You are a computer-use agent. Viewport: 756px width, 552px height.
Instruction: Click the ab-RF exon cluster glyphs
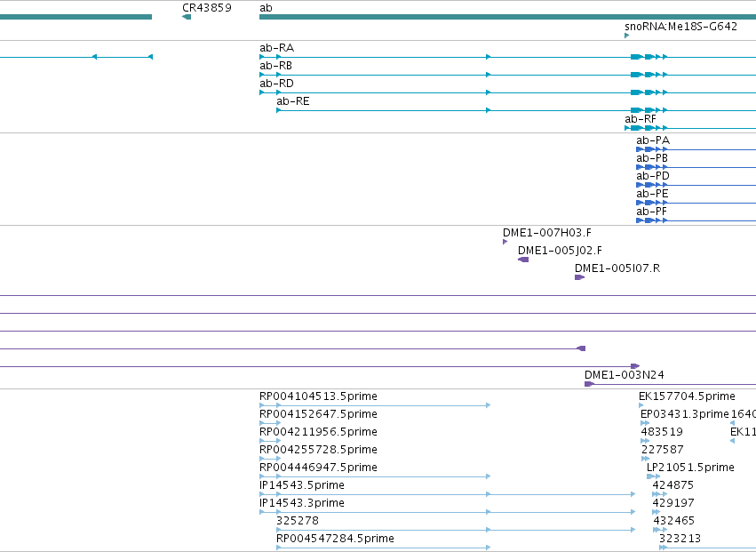coord(647,128)
